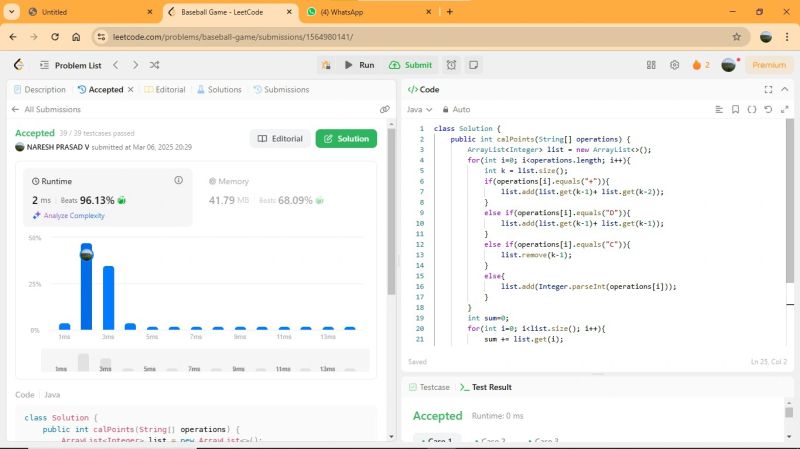The height and width of the screenshot is (449, 800).
Task: Click the first-tab dropdown in Chrome
Action: coord(11,12)
